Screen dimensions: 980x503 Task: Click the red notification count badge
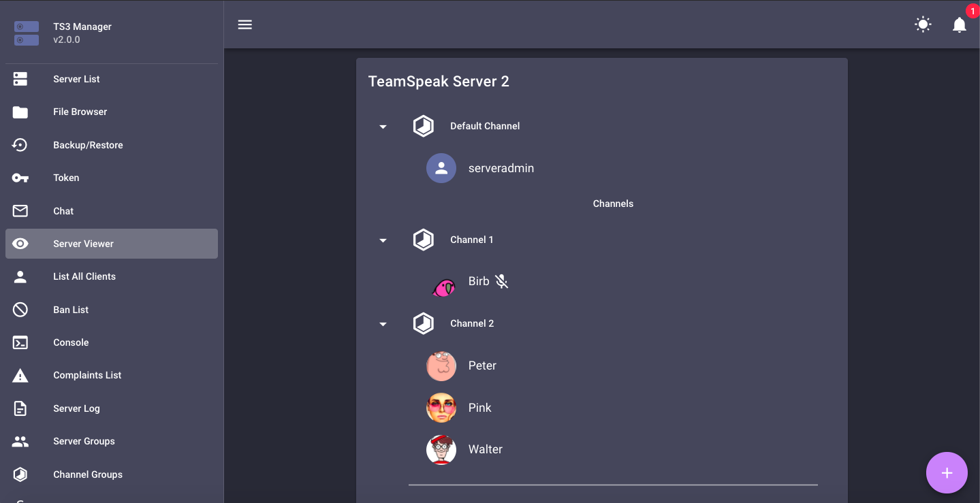pos(972,11)
